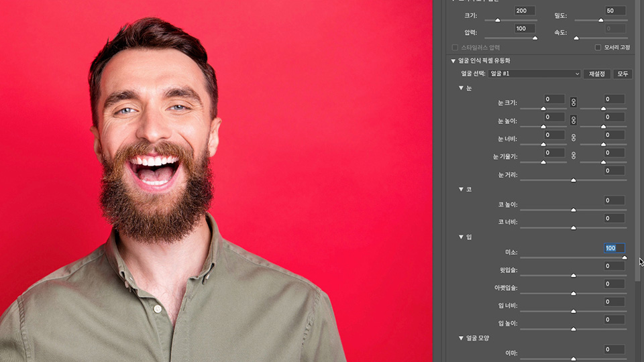Click the right-eye 눈 너비 value field

click(614, 135)
